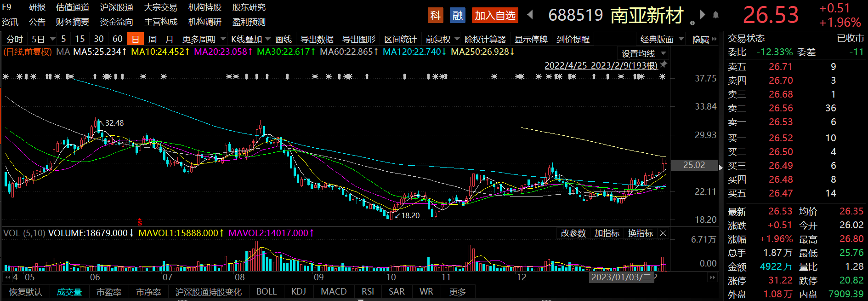Toggle 显示停牌 display option
The width and height of the screenshot is (868, 301).
pos(531,40)
